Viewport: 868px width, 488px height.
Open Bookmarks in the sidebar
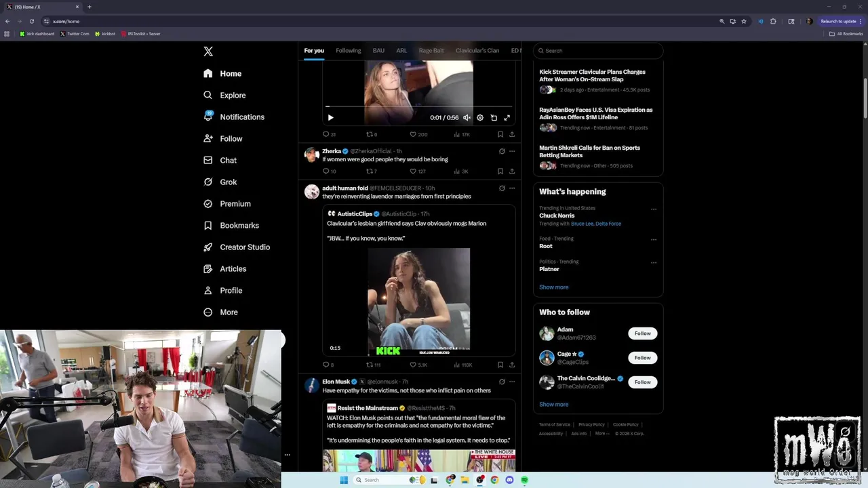point(231,225)
